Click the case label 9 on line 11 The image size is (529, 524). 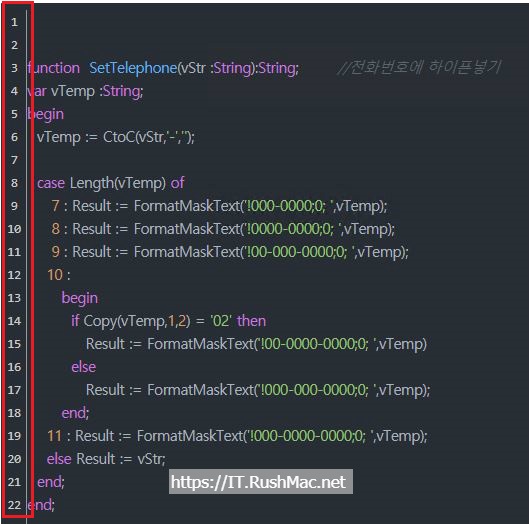tap(56, 252)
